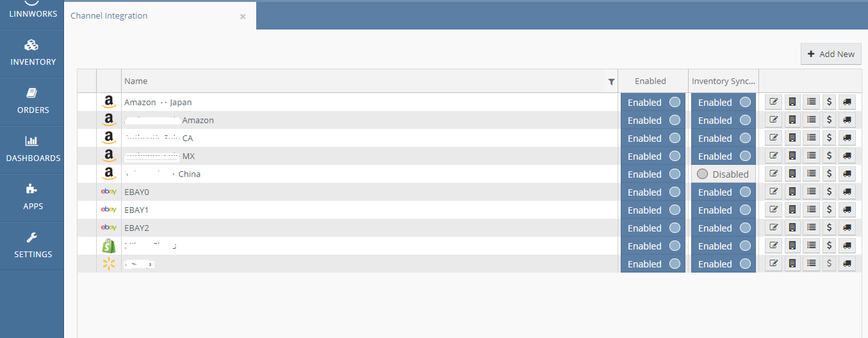Click the Add New button

[x=831, y=54]
